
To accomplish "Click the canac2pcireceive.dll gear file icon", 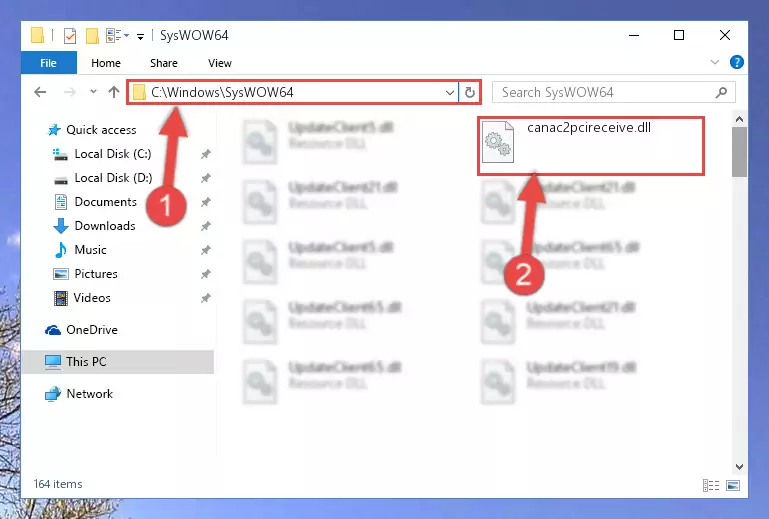I will pos(498,142).
